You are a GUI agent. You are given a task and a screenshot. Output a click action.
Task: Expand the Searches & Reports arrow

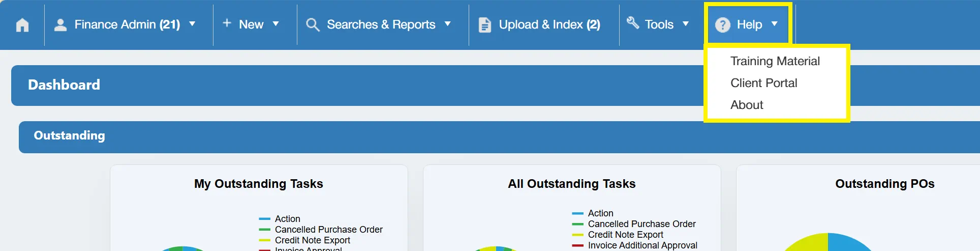[447, 24]
